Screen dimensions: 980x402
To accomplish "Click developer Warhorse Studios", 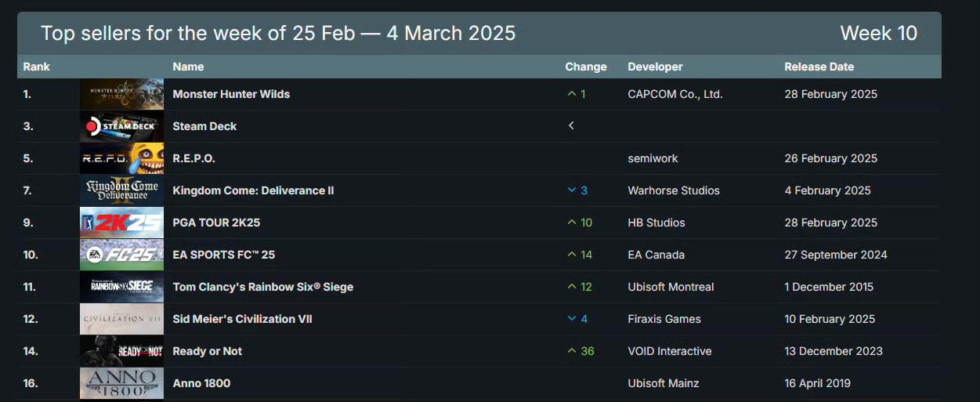I will coord(674,190).
